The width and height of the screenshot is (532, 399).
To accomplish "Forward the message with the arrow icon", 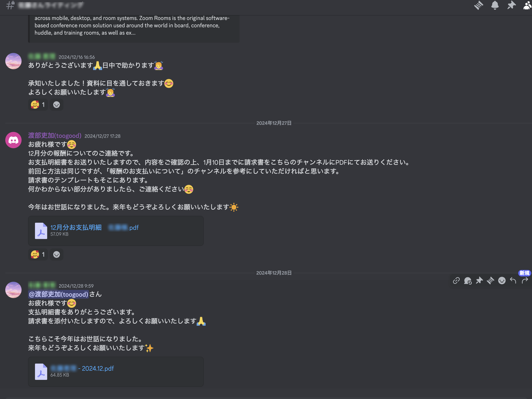I will 524,281.
